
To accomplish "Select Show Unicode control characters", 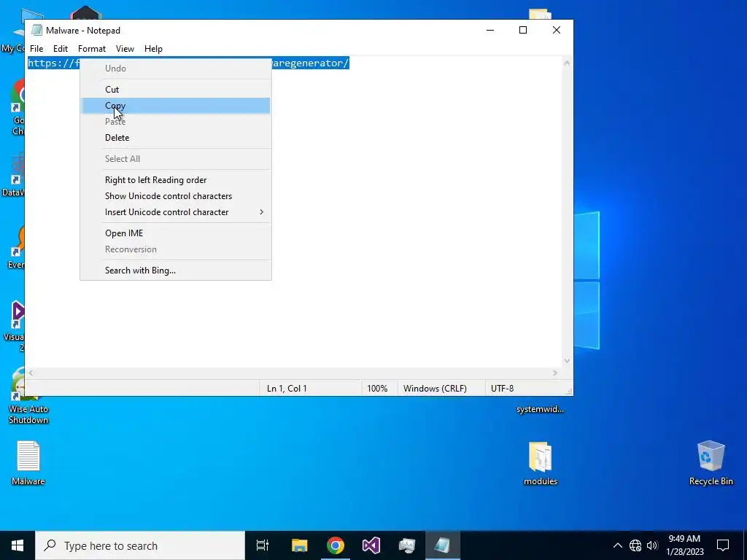I will click(x=175, y=196).
